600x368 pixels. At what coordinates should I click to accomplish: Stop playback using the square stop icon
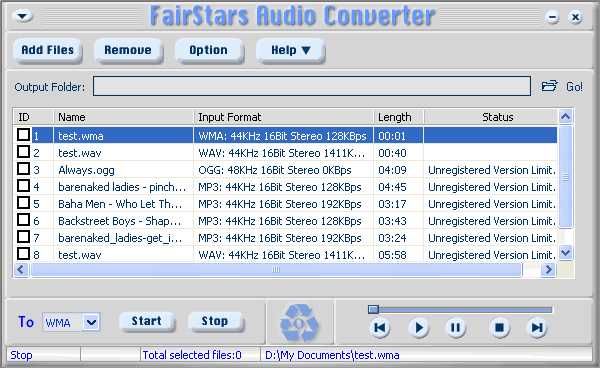pos(499,328)
